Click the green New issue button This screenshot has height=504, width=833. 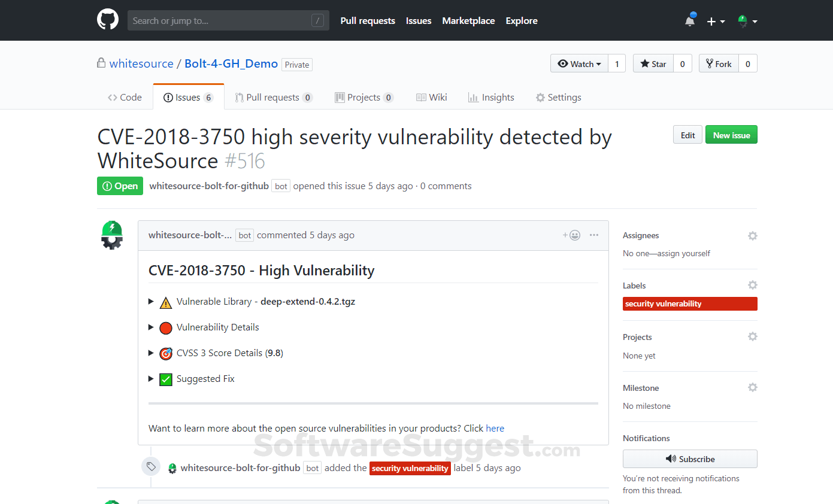(x=731, y=135)
